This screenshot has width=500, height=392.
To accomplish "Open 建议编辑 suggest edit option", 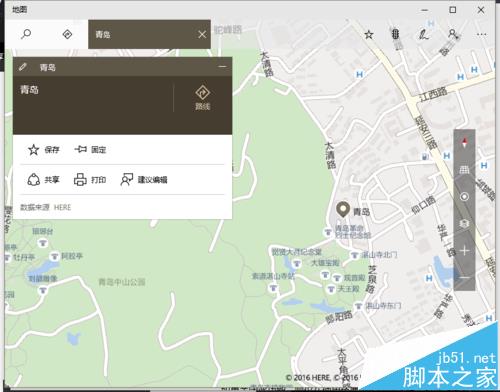I will [144, 180].
